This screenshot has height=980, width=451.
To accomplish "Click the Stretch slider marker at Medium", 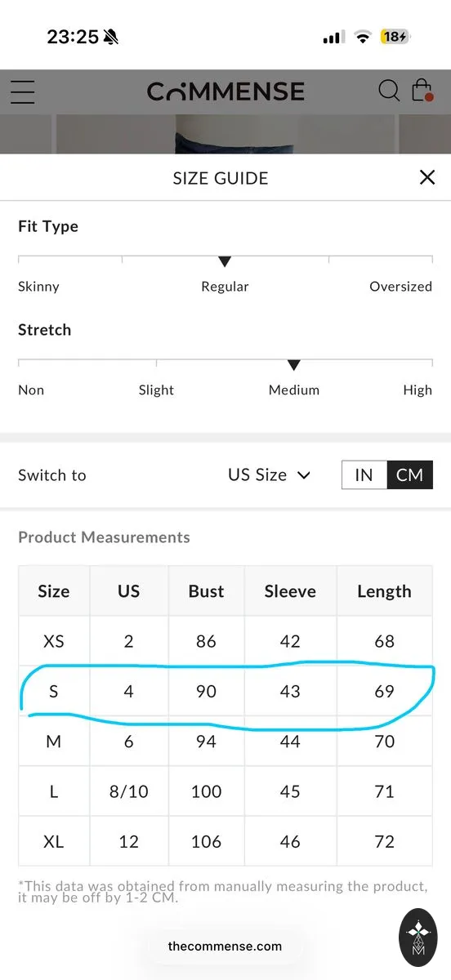I will (x=294, y=365).
